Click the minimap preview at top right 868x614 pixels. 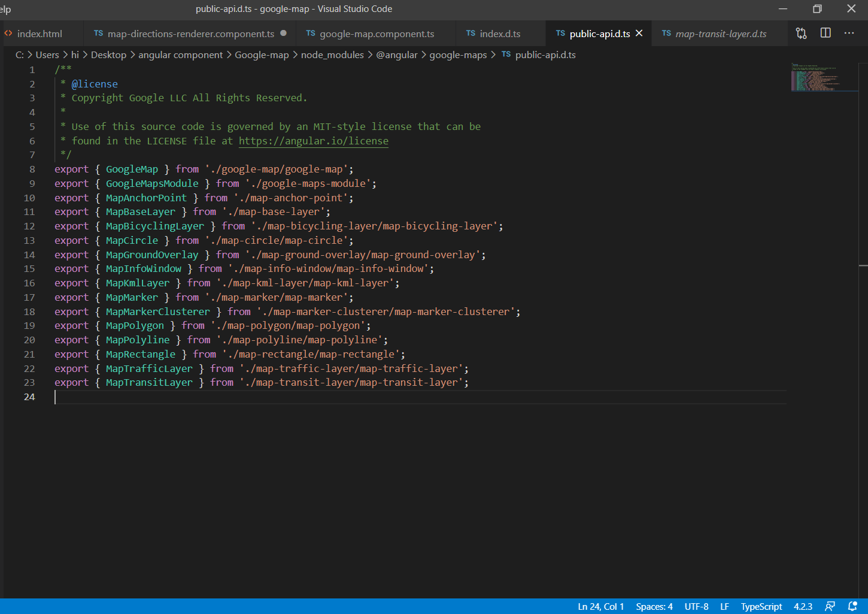click(824, 77)
